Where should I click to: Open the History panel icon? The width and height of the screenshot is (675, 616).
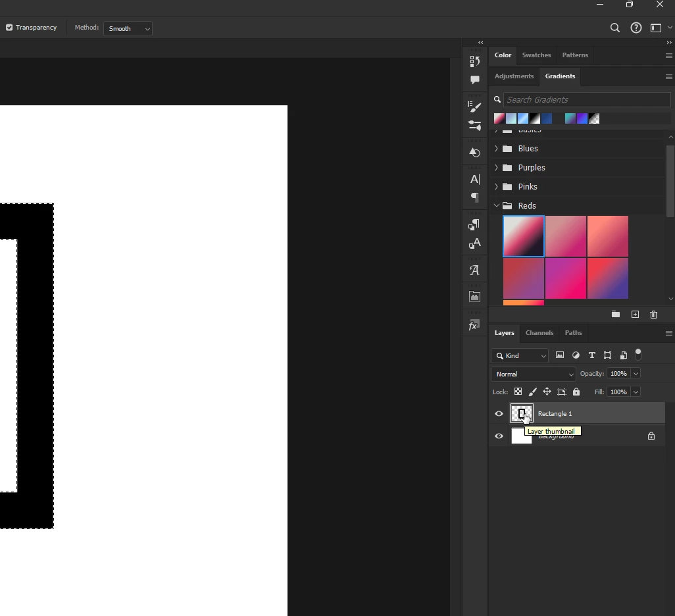point(474,62)
